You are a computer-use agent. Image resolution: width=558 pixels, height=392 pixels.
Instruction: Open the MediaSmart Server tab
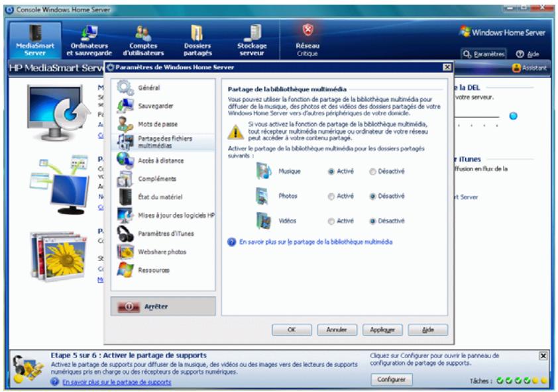point(35,40)
